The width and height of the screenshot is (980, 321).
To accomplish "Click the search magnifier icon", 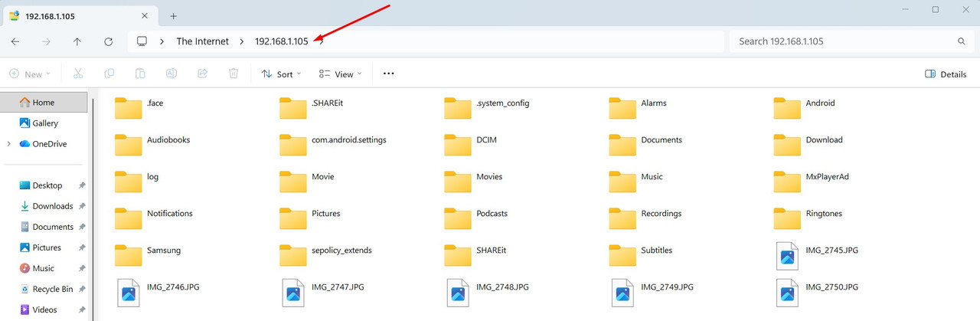I will [x=962, y=41].
